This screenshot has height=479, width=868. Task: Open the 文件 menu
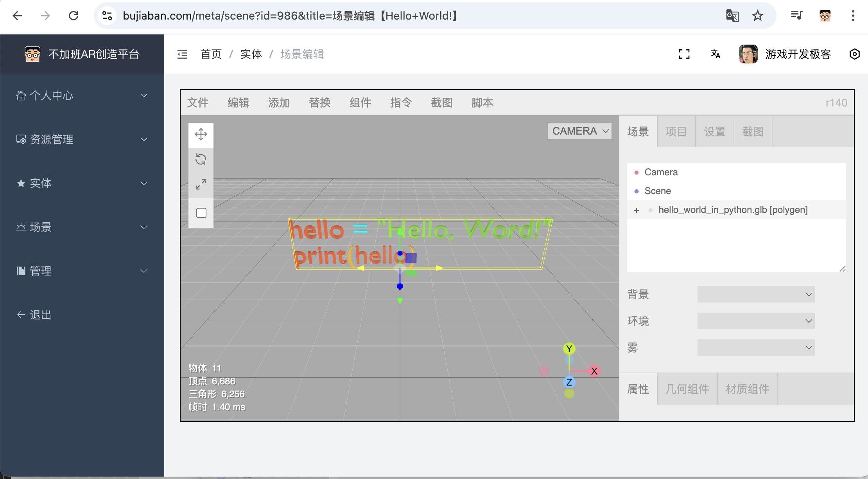(198, 103)
